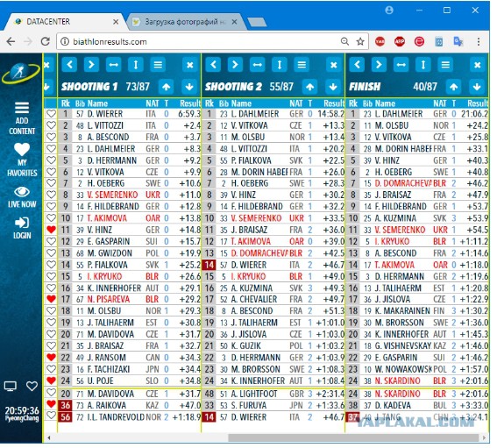Open My Favorites in the sidebar
The height and width of the screenshot is (448, 497).
point(22,160)
